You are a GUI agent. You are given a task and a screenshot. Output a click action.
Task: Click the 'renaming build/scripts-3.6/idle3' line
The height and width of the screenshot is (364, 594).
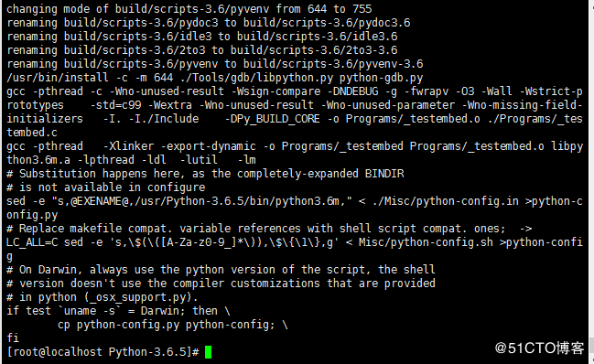click(202, 37)
